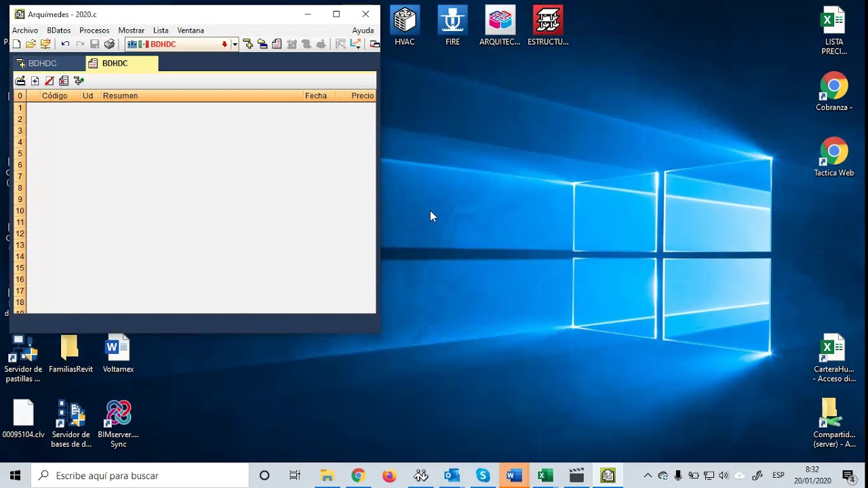This screenshot has width=868, height=488.
Task: Click the chart graph icon in main toolbar
Action: [x=355, y=44]
